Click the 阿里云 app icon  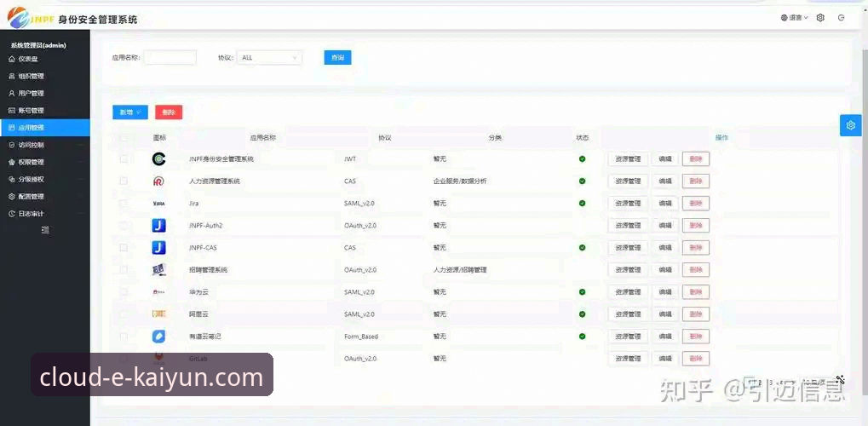[159, 314]
